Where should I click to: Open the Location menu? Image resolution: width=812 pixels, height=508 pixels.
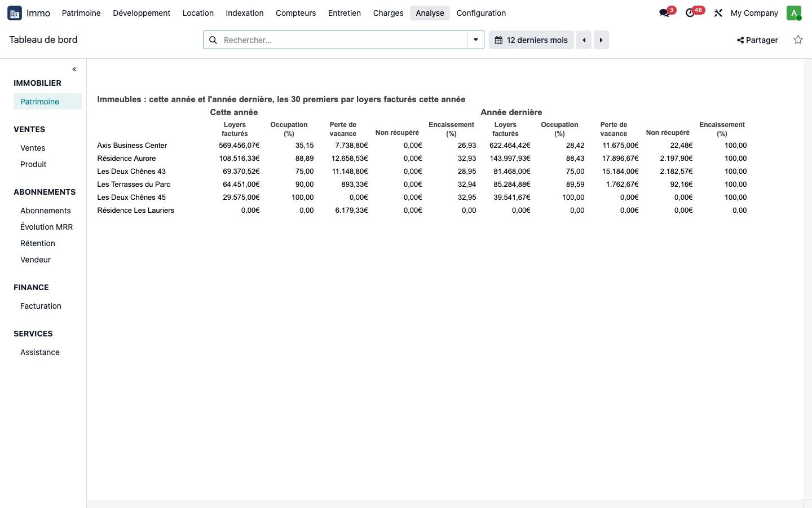click(198, 13)
